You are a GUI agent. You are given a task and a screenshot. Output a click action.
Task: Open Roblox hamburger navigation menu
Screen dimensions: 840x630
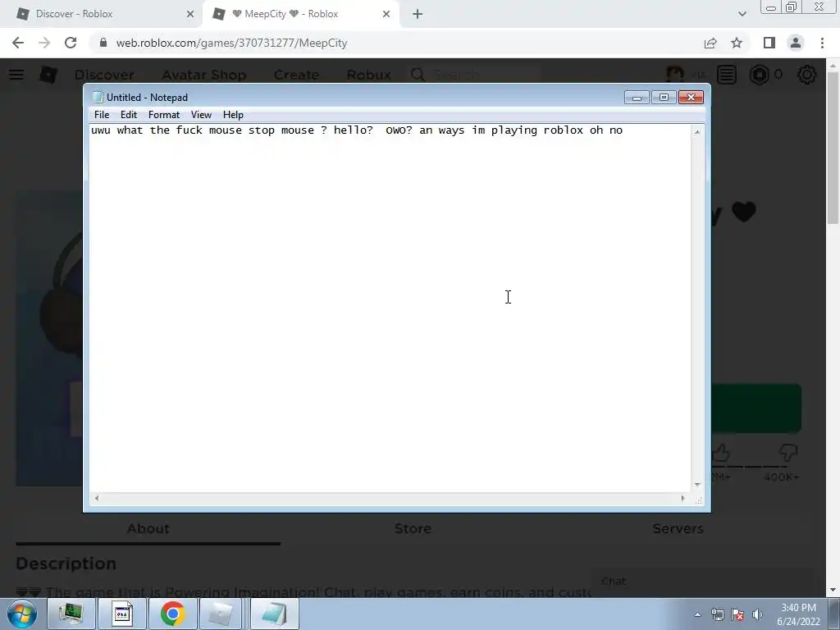coord(16,75)
